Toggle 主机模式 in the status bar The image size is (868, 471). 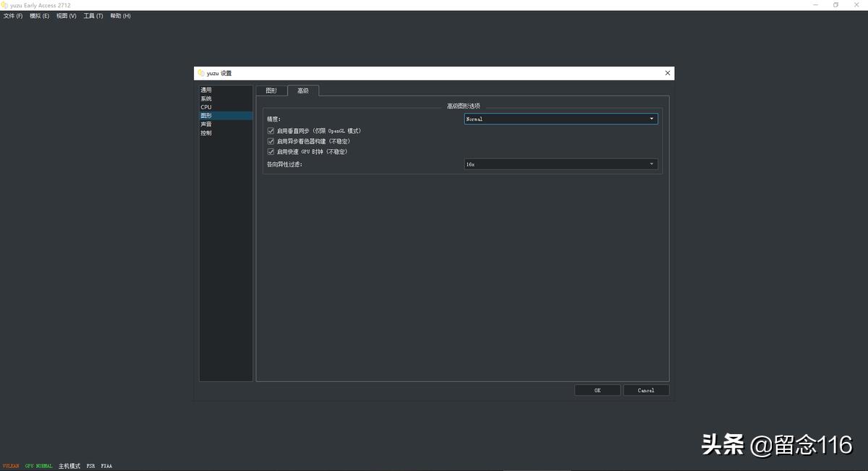(69, 466)
